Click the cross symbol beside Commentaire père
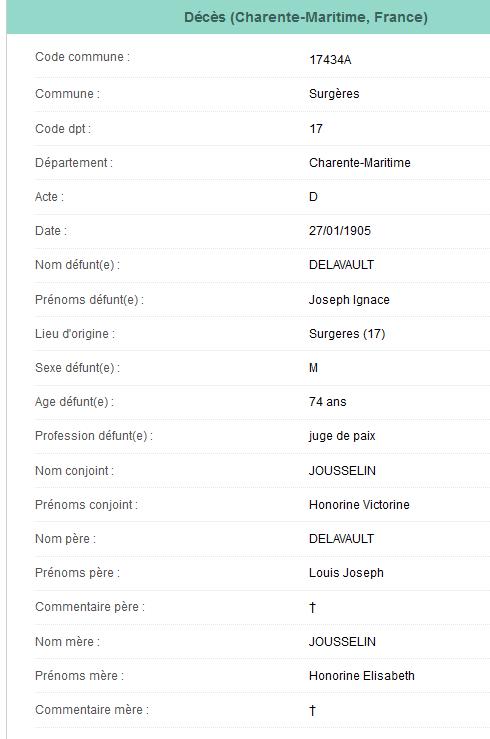This screenshot has width=490, height=739. pyautogui.click(x=312, y=608)
